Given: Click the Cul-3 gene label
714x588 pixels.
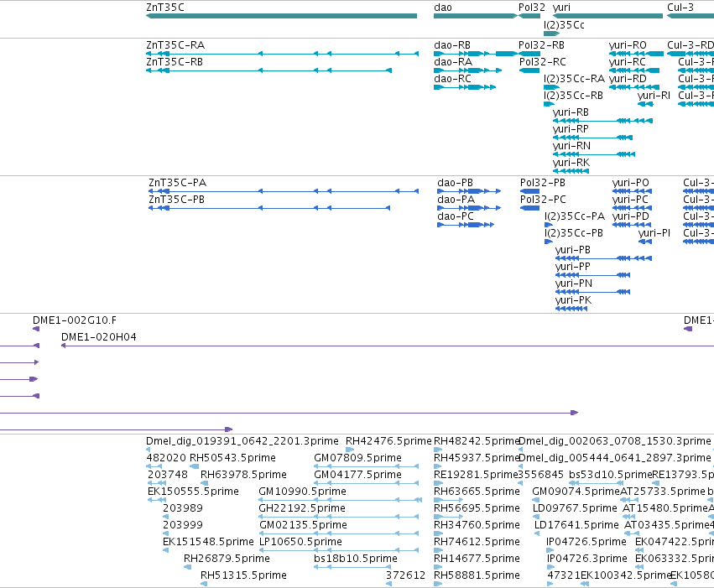Looking at the screenshot, I should click(x=680, y=8).
